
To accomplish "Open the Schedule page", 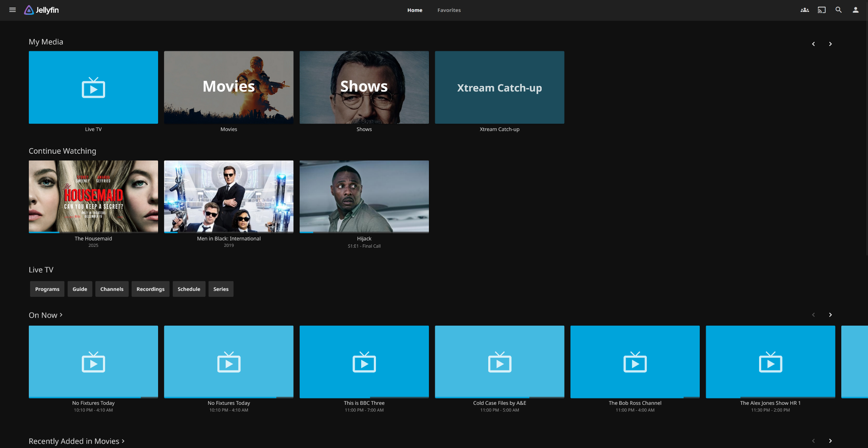I will [189, 289].
